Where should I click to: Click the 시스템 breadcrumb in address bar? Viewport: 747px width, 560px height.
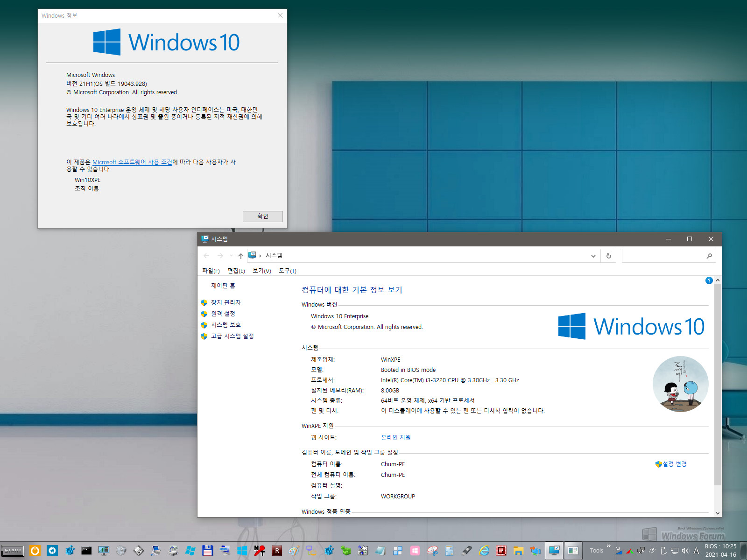[x=274, y=255]
